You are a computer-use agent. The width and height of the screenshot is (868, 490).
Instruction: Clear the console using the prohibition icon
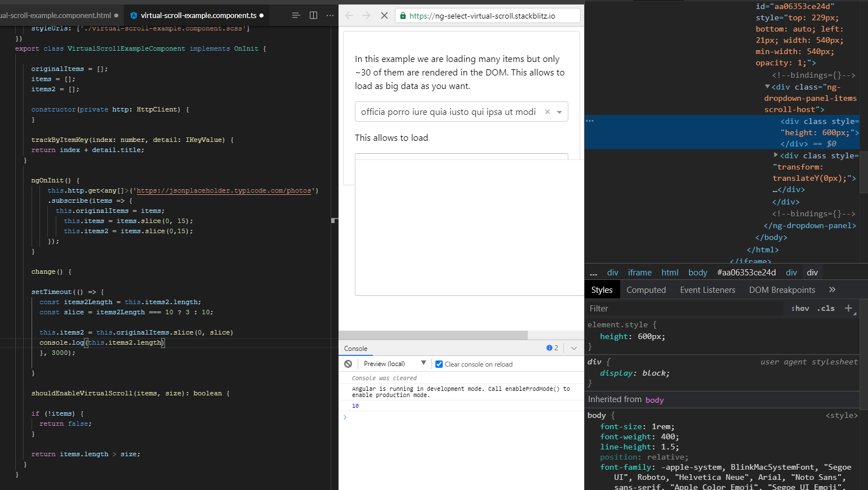tap(349, 363)
